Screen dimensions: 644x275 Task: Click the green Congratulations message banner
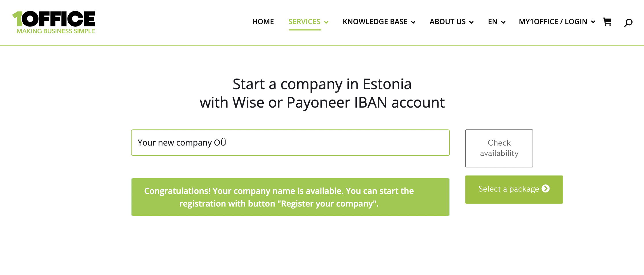[290, 197]
